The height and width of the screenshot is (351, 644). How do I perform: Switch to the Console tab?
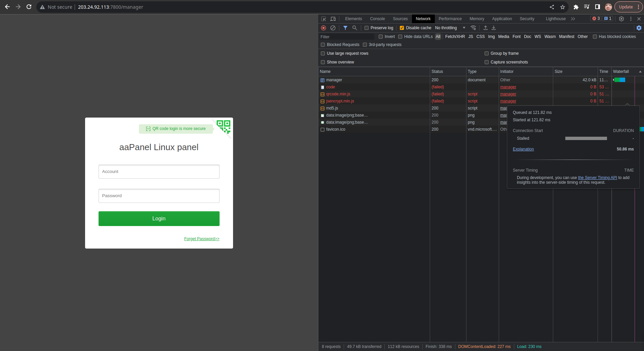click(377, 19)
